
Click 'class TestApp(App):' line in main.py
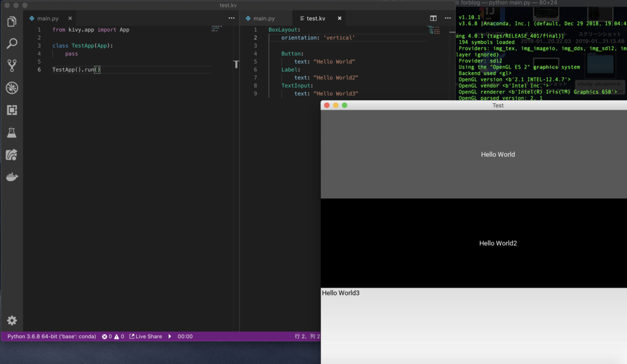point(83,45)
